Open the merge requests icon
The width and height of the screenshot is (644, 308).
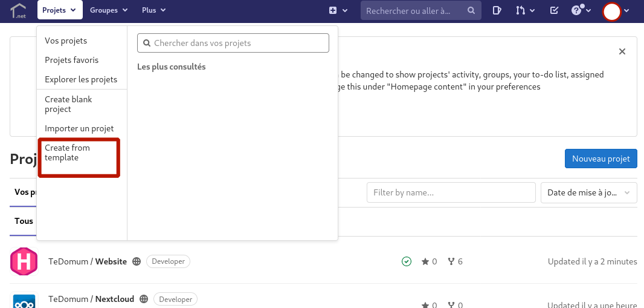525,10
